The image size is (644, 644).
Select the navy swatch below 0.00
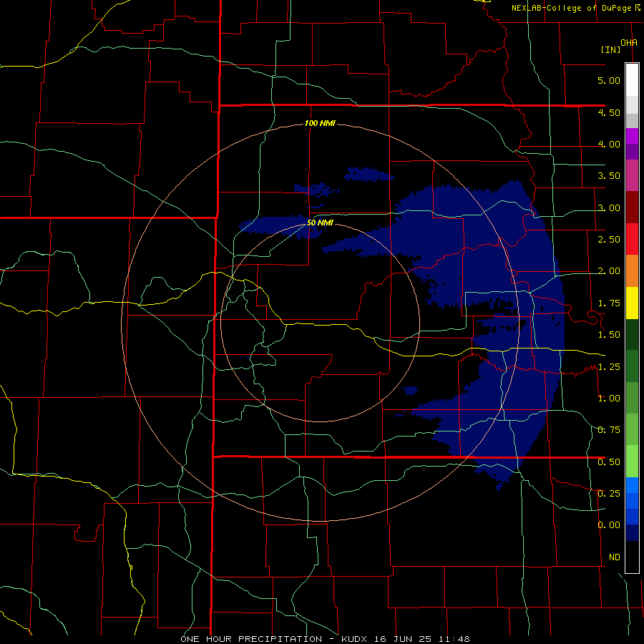tap(632, 533)
